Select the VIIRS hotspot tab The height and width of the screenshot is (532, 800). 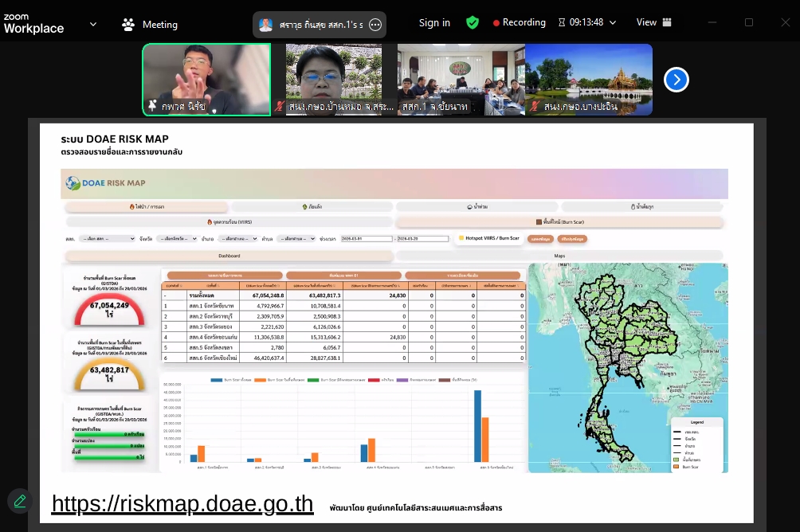[x=229, y=222]
